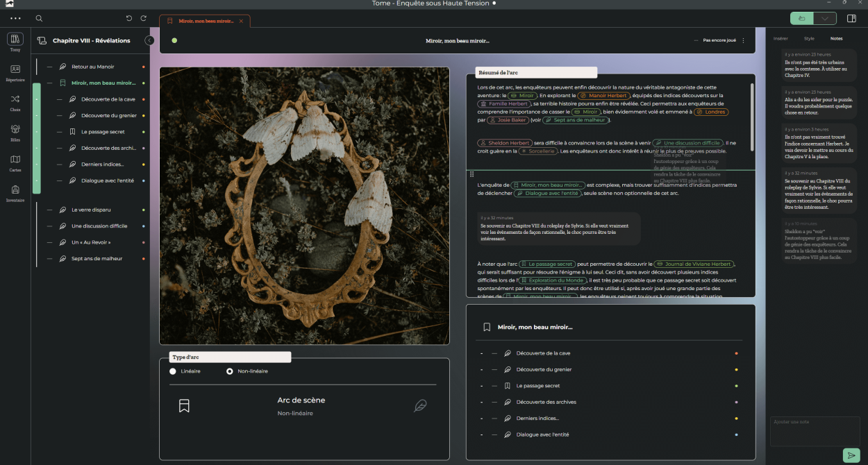Switch to the Insérer tab
868x465 pixels.
781,39
